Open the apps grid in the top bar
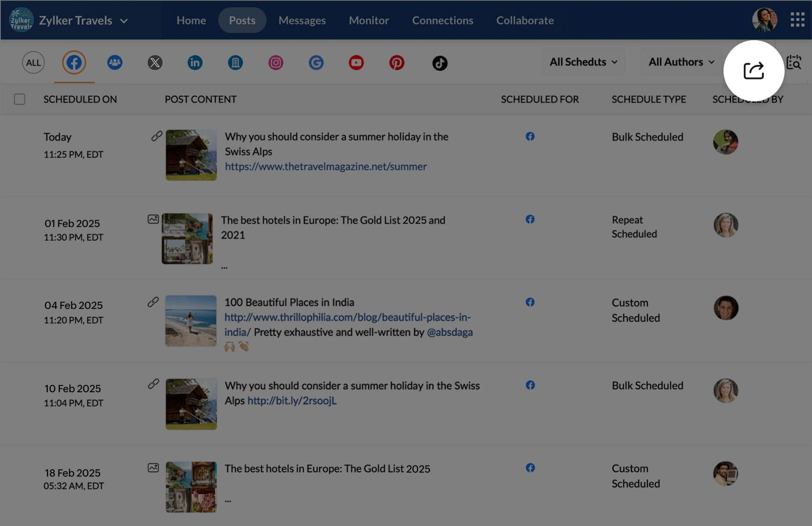 798,20
